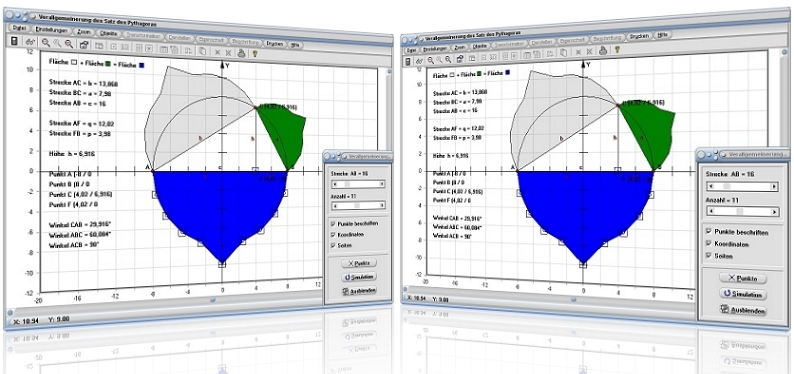Click the Strecke AB slider track, left panel

(x=358, y=184)
